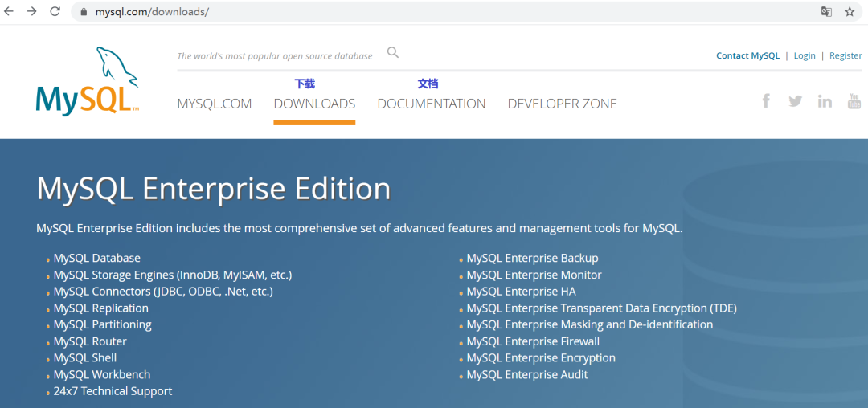Click the MySQL Enterprise Edition heading
The width and height of the screenshot is (868, 408).
pyautogui.click(x=214, y=189)
